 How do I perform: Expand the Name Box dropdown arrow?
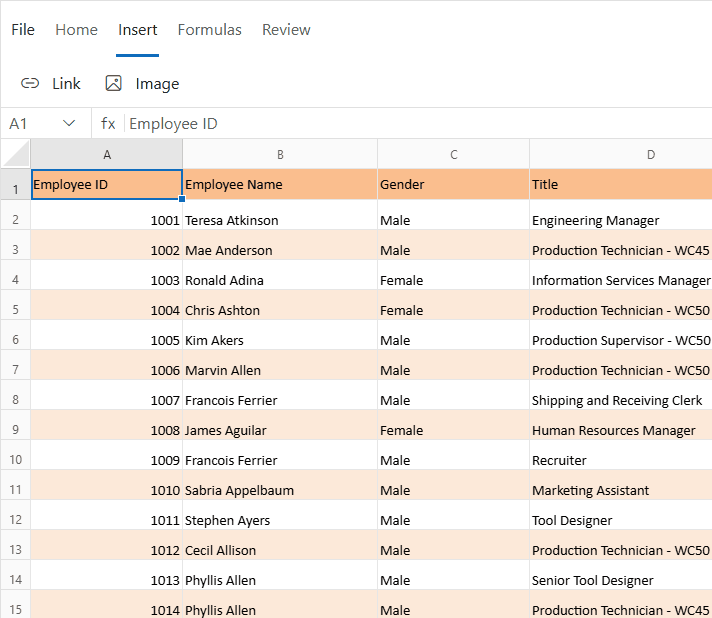coord(69,124)
